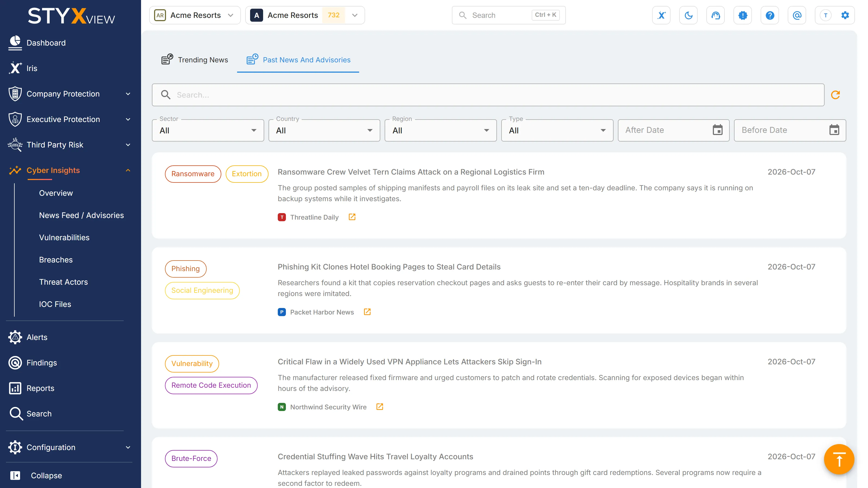The width and height of the screenshot is (868, 488).
Task: Open help question mark icon
Action: (770, 15)
